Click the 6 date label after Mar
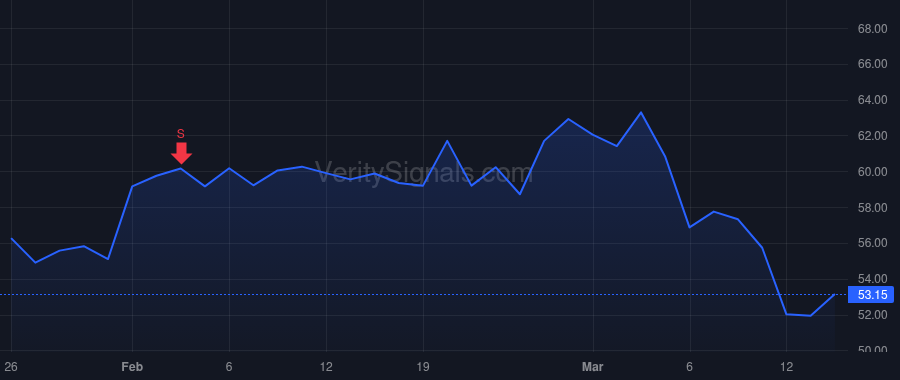The height and width of the screenshot is (380, 900). [689, 367]
